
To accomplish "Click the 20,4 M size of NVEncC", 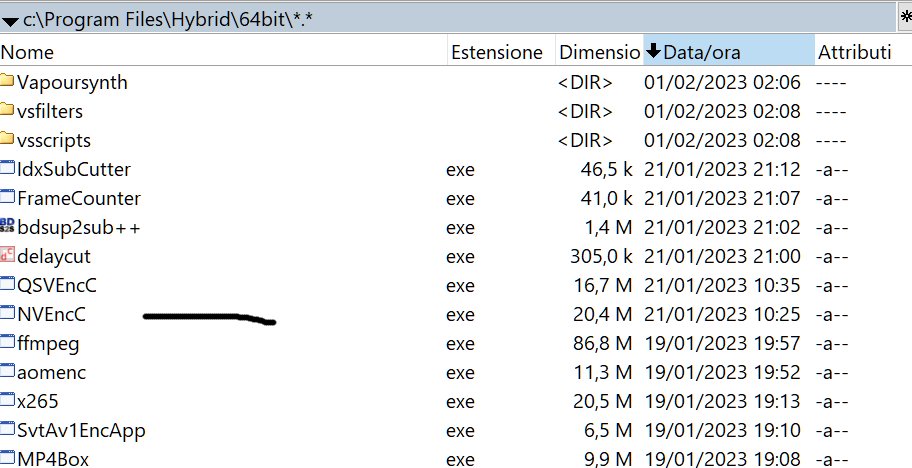I will pyautogui.click(x=602, y=314).
